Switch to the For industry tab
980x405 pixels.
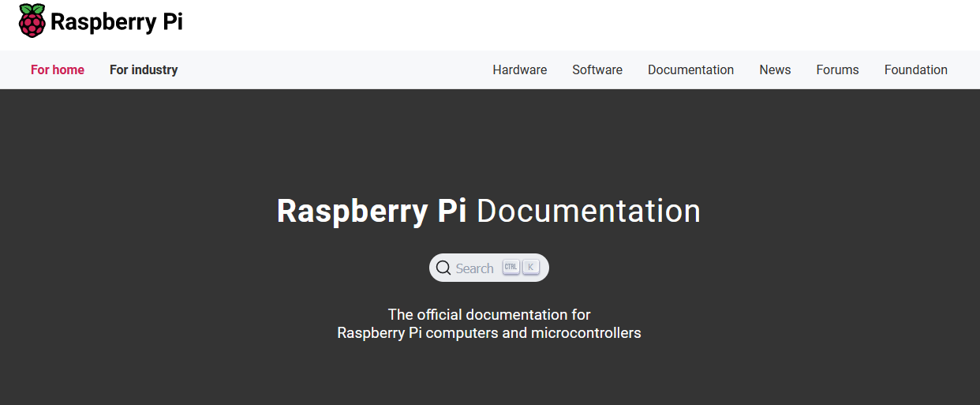pyautogui.click(x=144, y=69)
